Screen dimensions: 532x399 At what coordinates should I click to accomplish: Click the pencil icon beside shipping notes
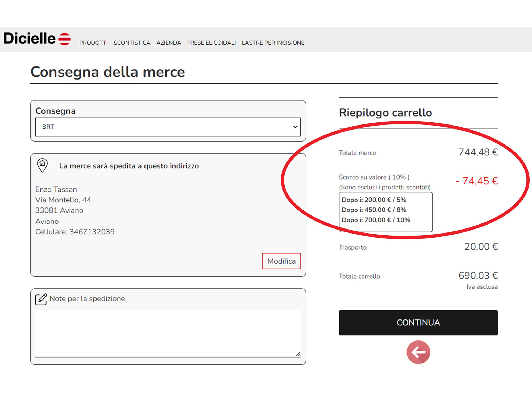coord(41,298)
